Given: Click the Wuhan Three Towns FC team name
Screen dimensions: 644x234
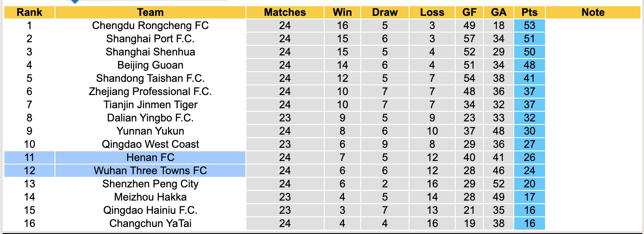Looking at the screenshot, I should point(150,171).
